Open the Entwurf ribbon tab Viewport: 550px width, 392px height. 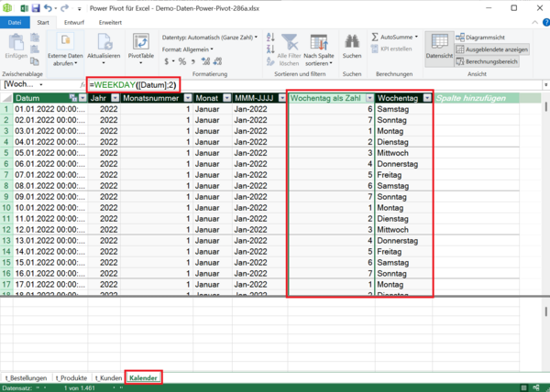click(x=74, y=21)
